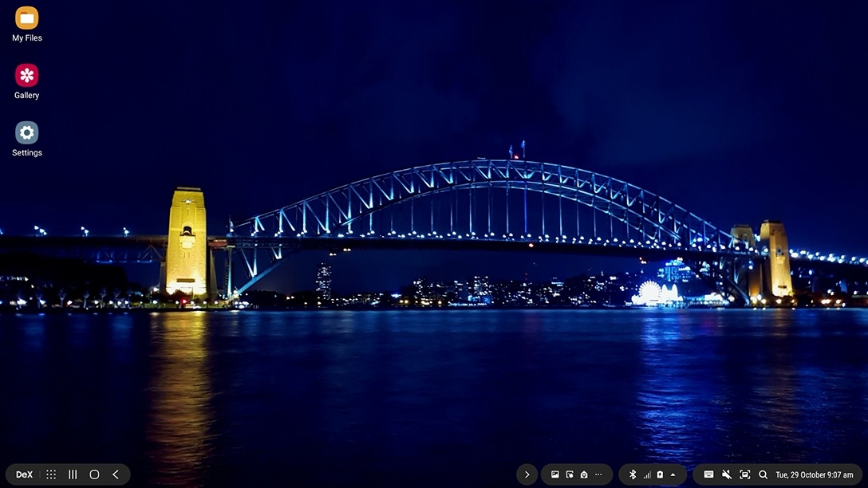
Task: Toggle the Home button on the taskbar
Action: pyautogui.click(x=94, y=474)
